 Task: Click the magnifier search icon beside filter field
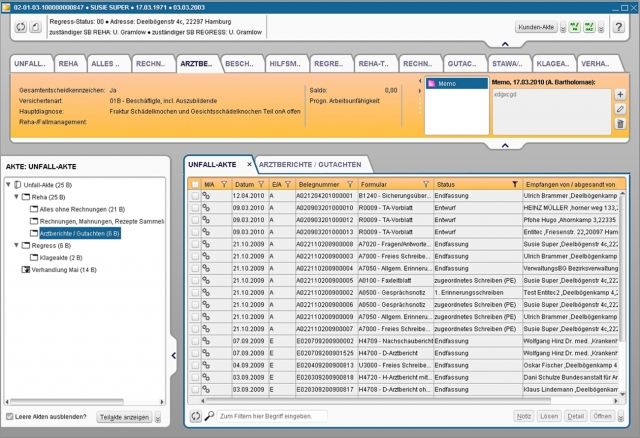click(209, 416)
